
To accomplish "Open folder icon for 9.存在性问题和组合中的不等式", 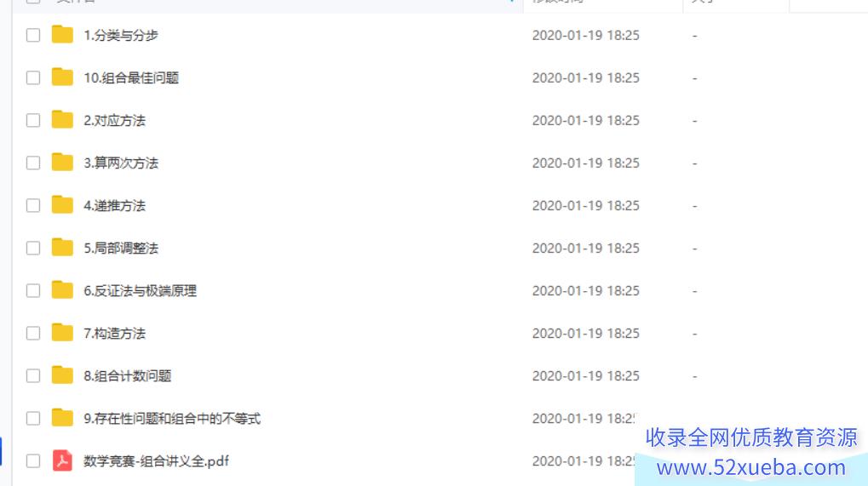I will 62,418.
